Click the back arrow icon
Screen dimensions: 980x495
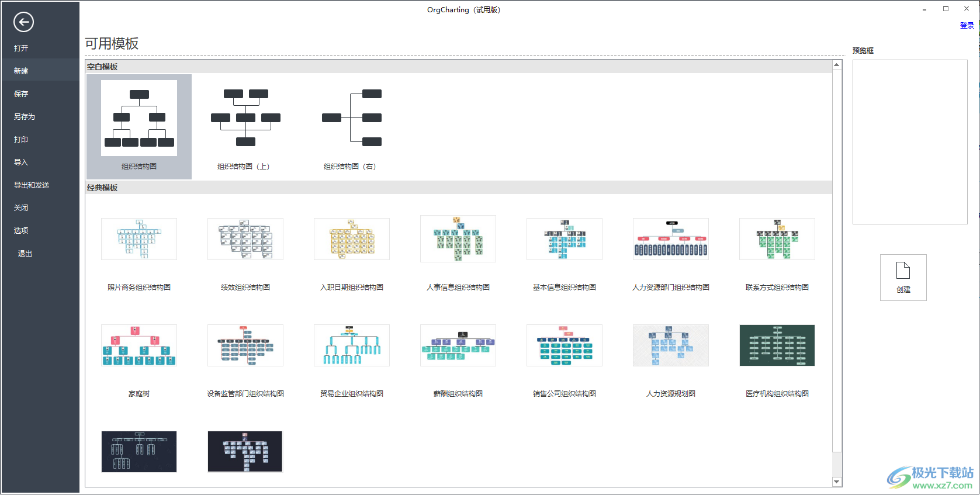click(23, 22)
